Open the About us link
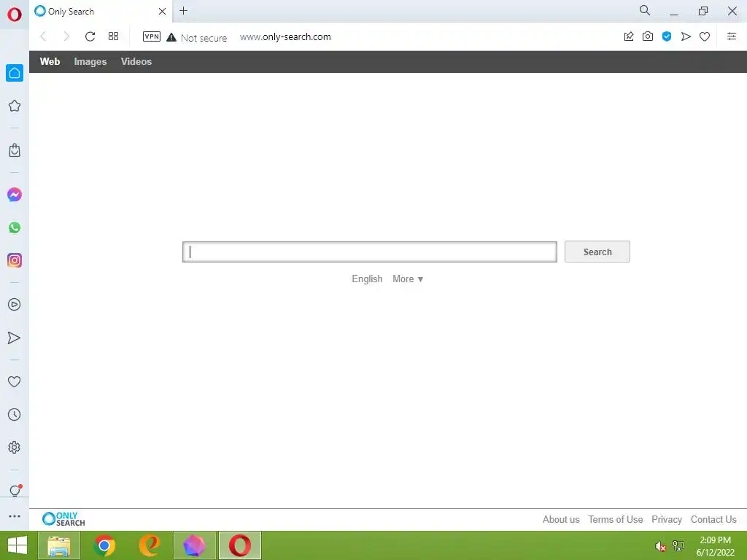This screenshot has width=747, height=560. [x=561, y=519]
